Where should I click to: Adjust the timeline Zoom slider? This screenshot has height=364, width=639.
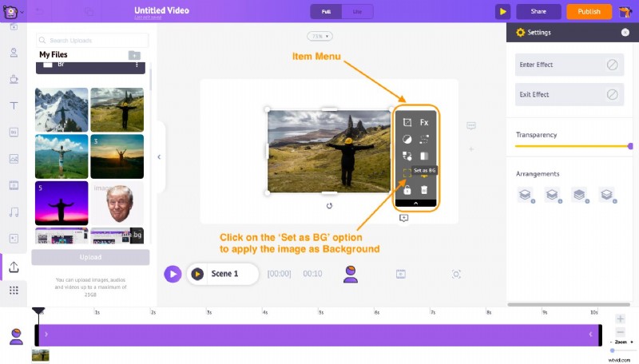[612, 350]
